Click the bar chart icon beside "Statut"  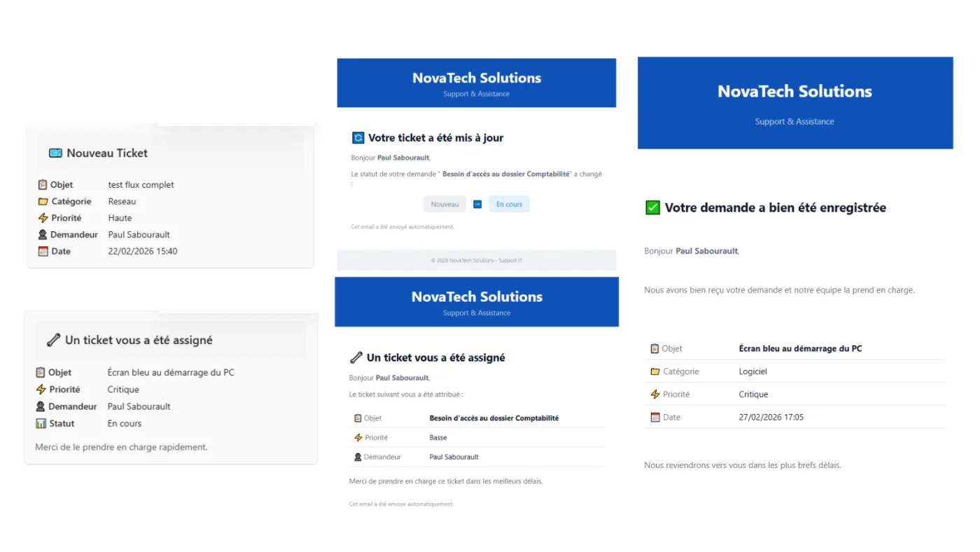(41, 424)
